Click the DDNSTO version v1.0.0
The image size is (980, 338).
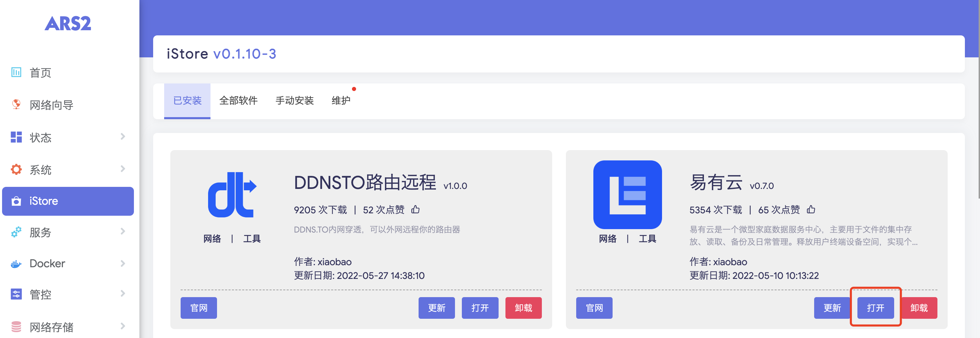[x=455, y=186]
